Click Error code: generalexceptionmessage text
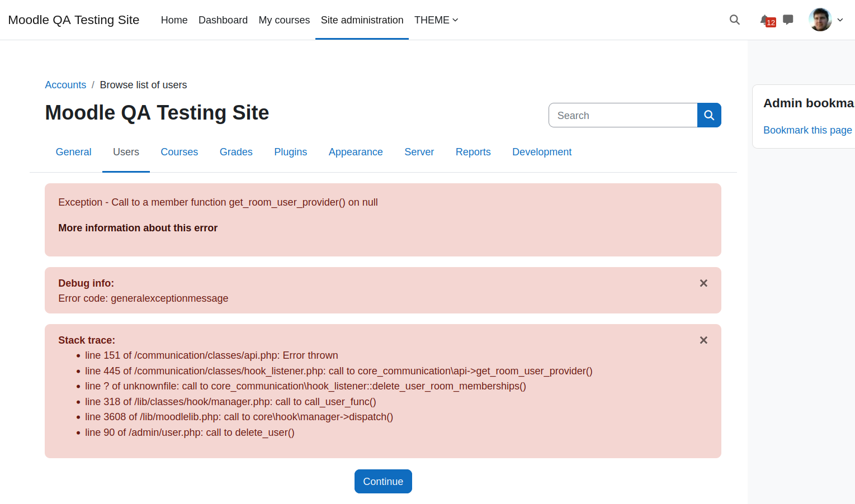Viewport: 855px width, 504px height. click(143, 298)
